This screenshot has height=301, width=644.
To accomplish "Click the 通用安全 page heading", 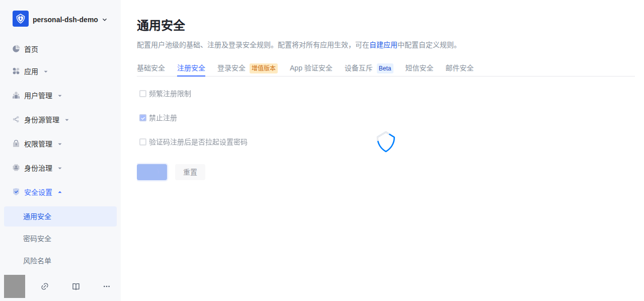I will pyautogui.click(x=161, y=25).
